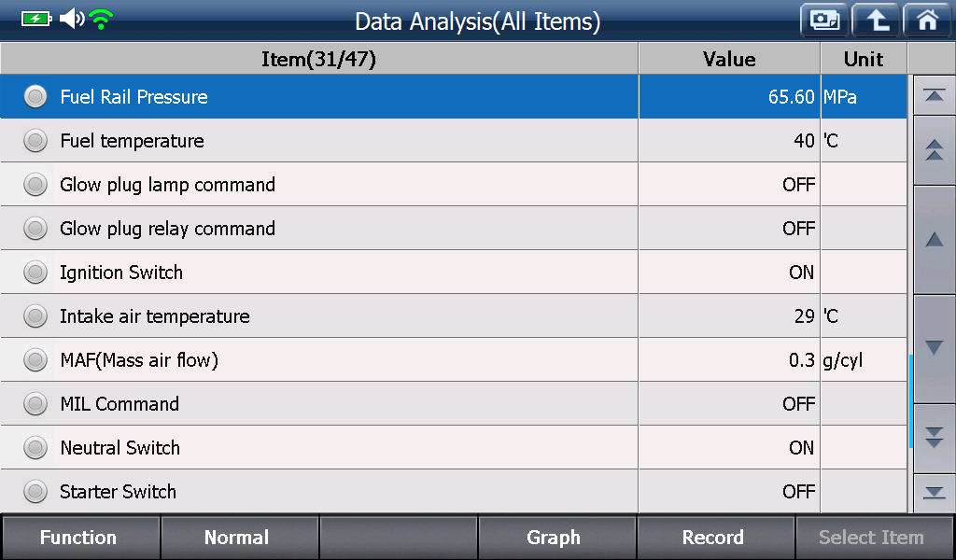Move up one row with single up arrow
956x560 pixels.
(x=934, y=240)
